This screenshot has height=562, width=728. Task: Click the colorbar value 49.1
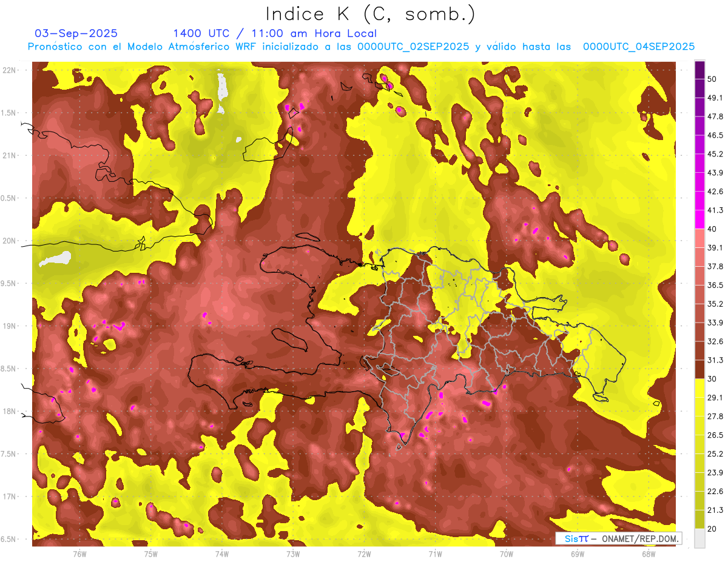pyautogui.click(x=715, y=98)
